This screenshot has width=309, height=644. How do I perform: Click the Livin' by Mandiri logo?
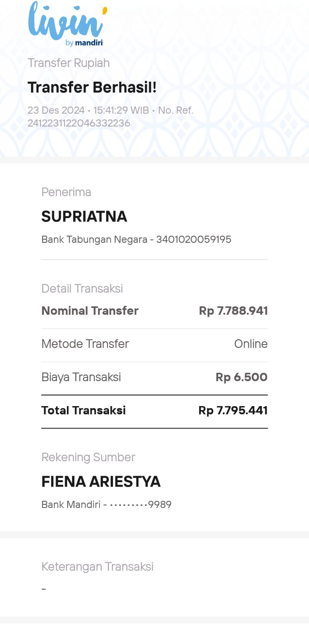tap(67, 24)
